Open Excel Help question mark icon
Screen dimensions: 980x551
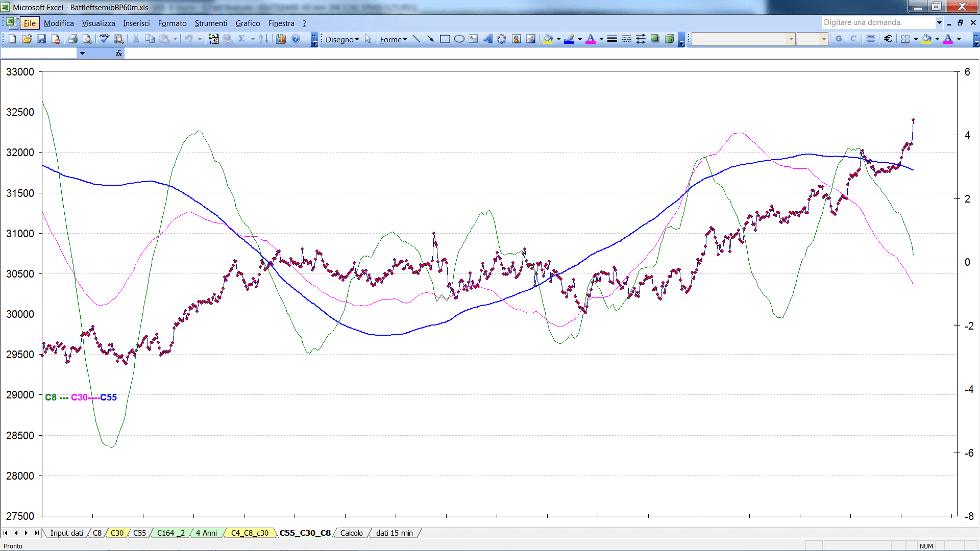coord(296,39)
